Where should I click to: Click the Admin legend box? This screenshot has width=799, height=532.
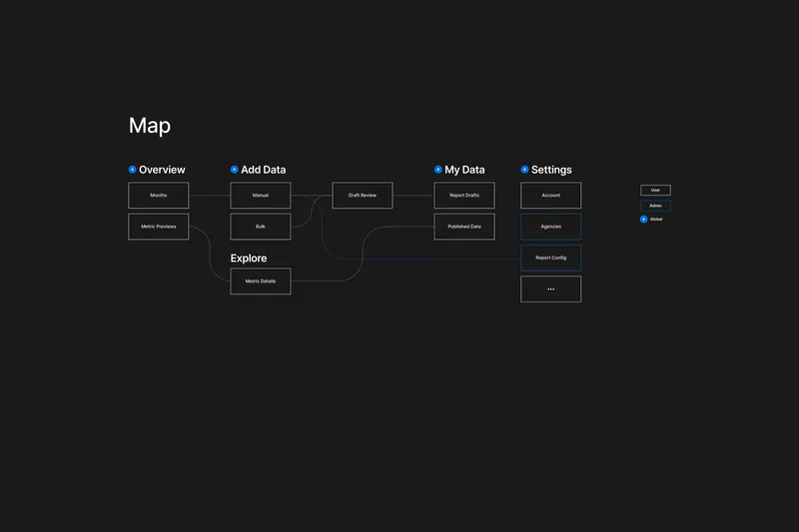(655, 206)
